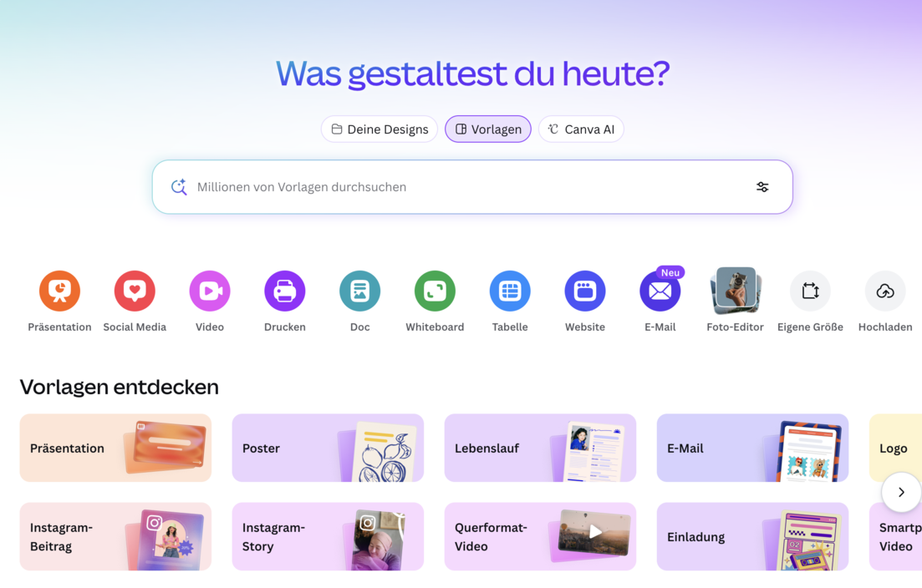Image resolution: width=922 pixels, height=588 pixels.
Task: Select the Whiteboard icon
Action: point(435,291)
